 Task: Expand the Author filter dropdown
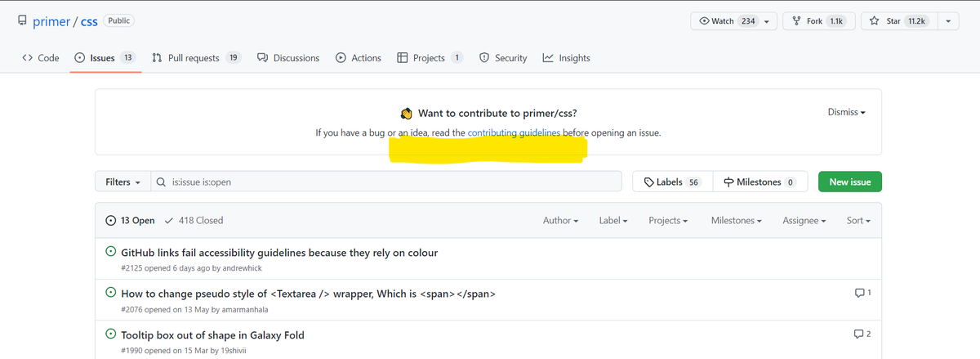tap(560, 221)
